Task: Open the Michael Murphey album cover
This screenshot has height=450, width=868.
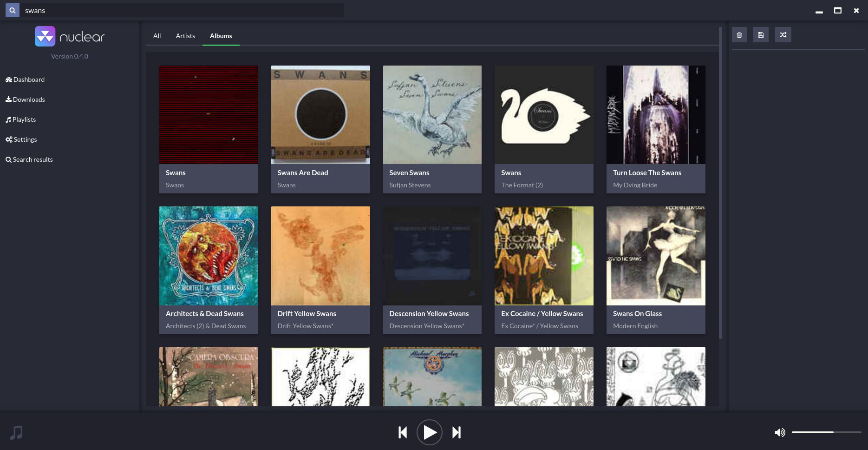Action: pos(432,377)
